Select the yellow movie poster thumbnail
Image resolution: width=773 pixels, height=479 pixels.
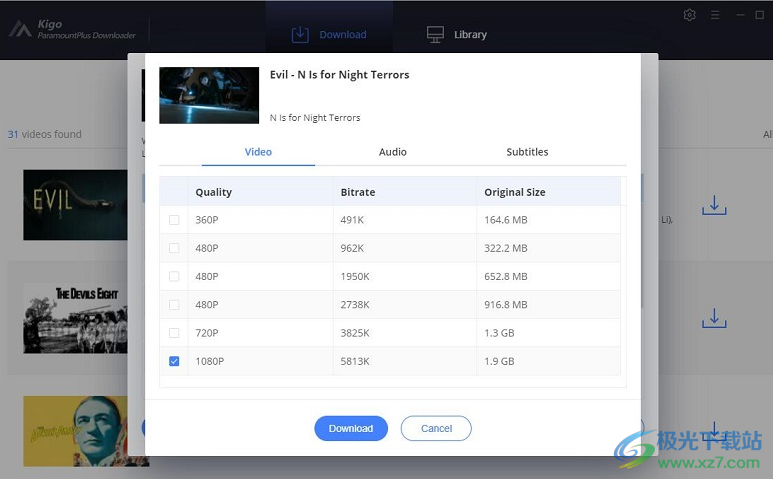75,431
